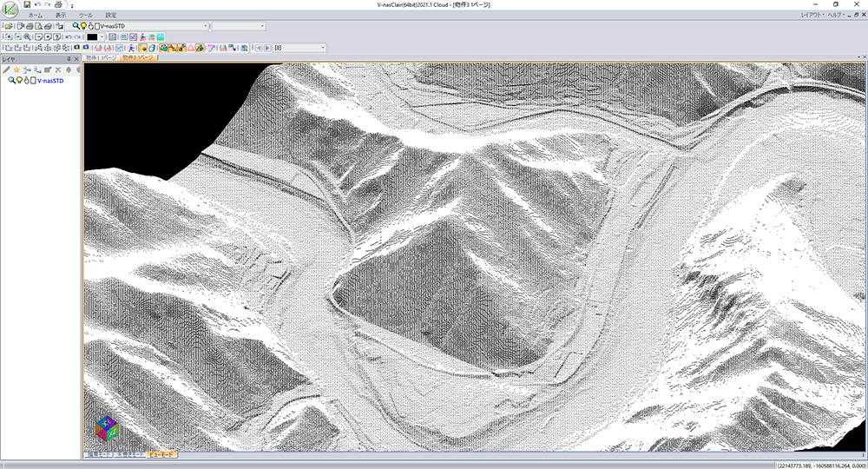The image size is (868, 469).
Task: Click the coordinate readout in status bar
Action: click(x=821, y=466)
